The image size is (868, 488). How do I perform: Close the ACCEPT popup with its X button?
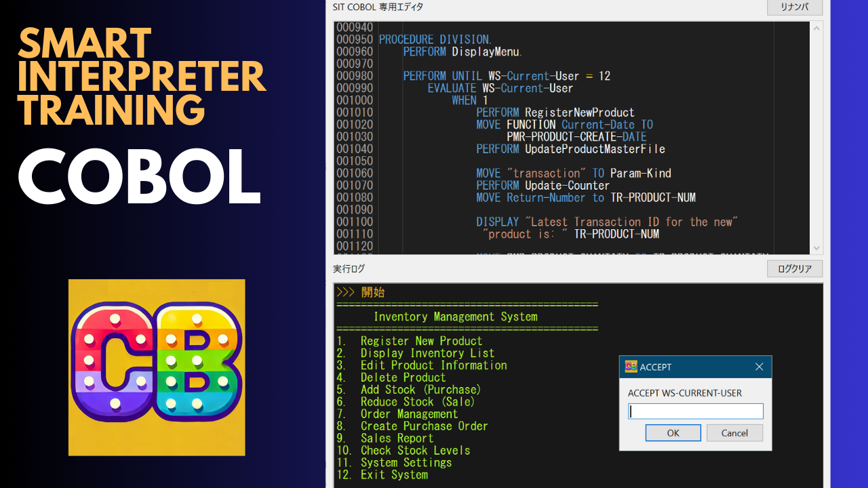(x=759, y=367)
